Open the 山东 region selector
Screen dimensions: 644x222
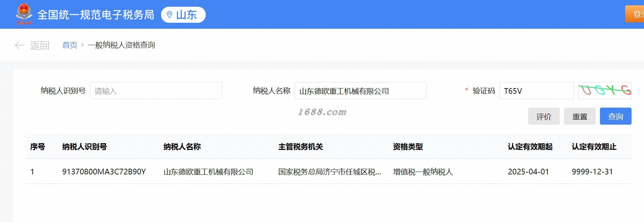pos(183,15)
